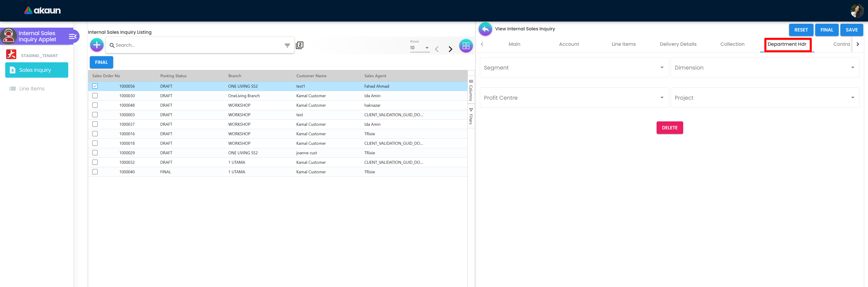Collapse the sidebar menu icon

[x=73, y=36]
